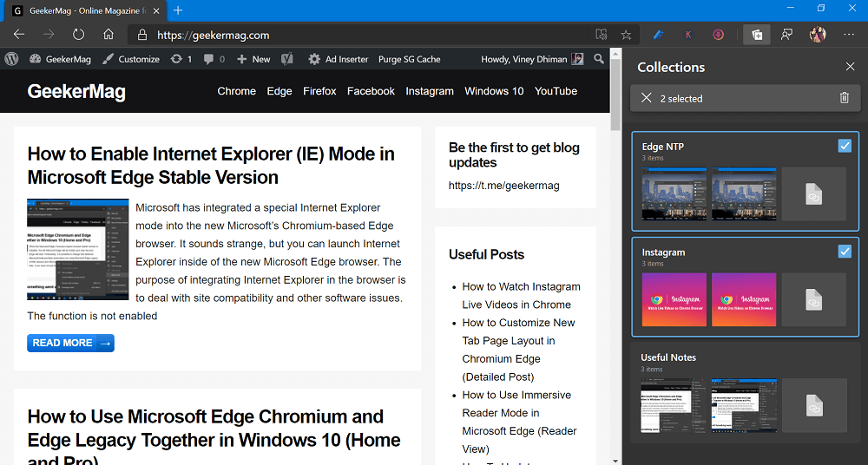The width and height of the screenshot is (868, 465).
Task: Click the red K extension icon
Action: pos(688,35)
